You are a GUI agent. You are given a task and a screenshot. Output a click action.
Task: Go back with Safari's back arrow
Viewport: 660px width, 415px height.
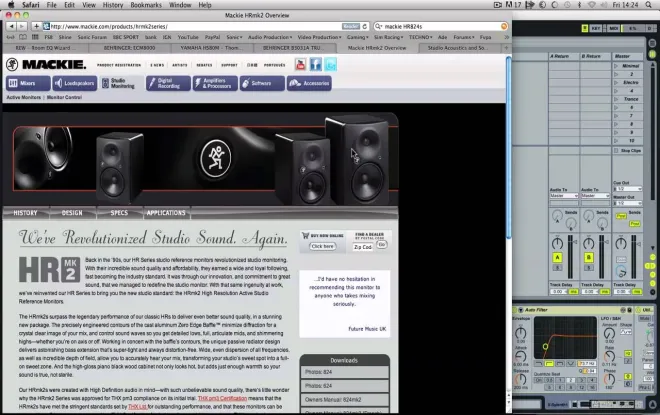click(11, 26)
